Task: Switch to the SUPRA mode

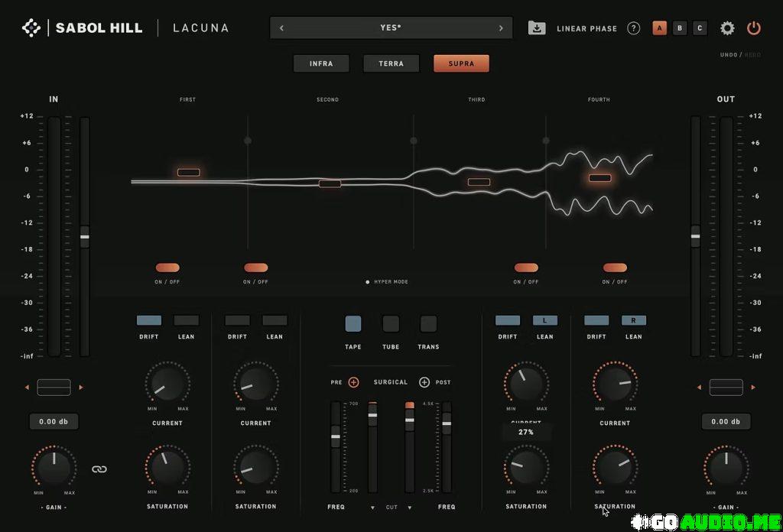Action: [x=461, y=63]
